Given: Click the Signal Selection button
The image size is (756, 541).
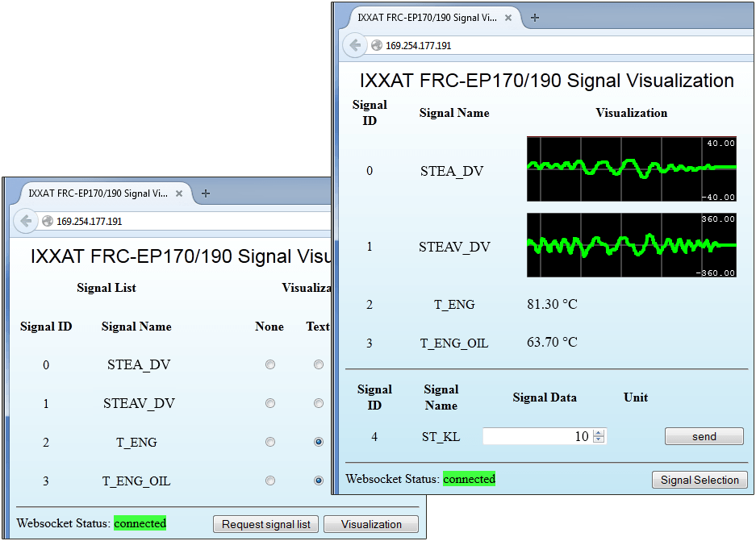Looking at the screenshot, I should pos(700,480).
